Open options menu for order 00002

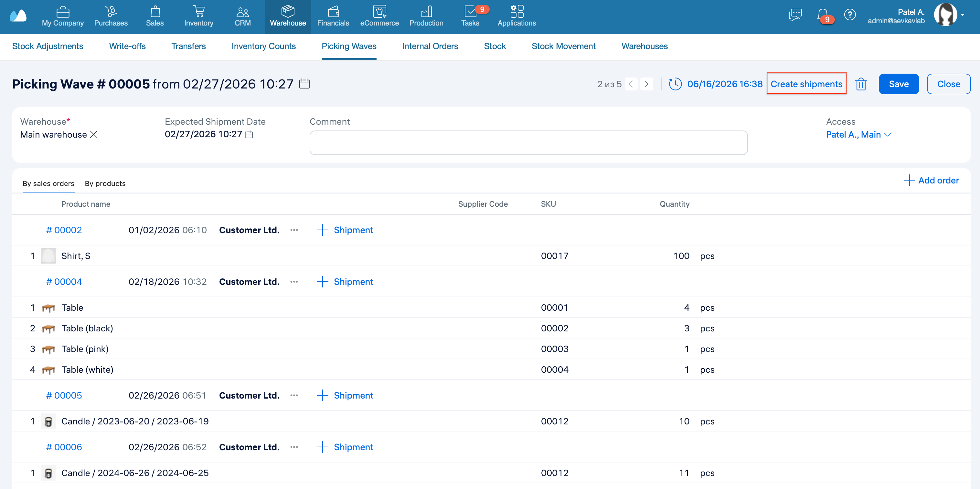(294, 230)
